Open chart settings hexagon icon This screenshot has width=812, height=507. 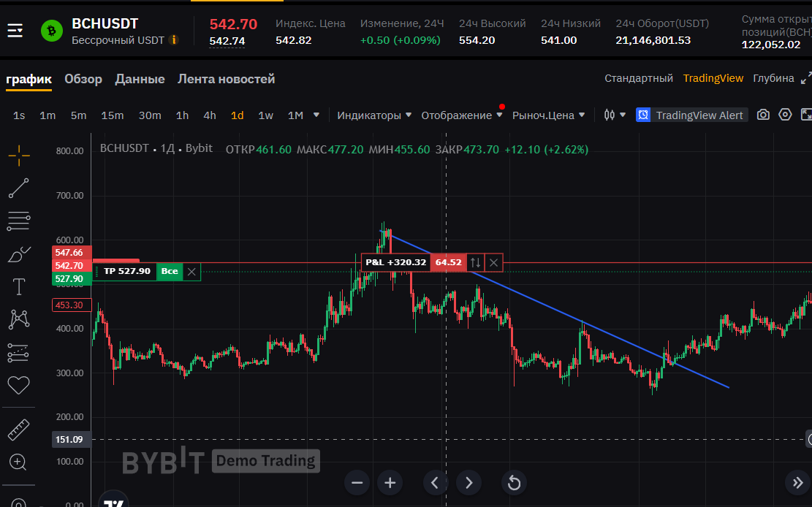(786, 115)
